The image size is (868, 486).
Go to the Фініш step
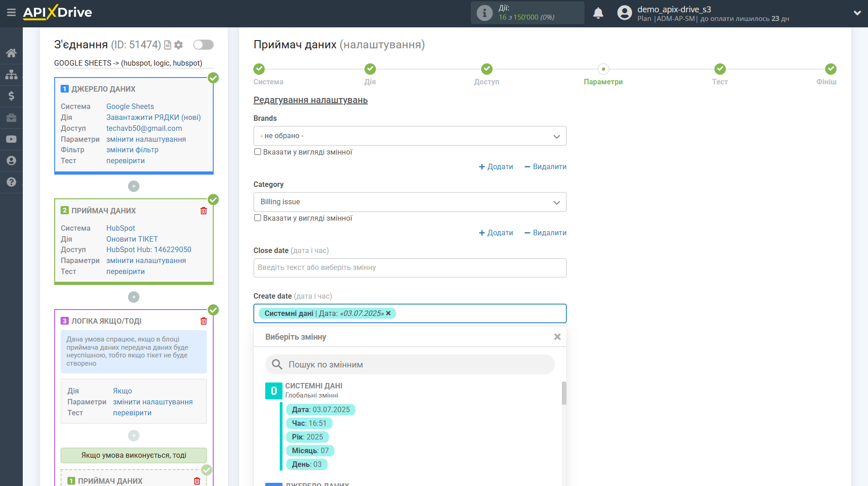(831, 69)
